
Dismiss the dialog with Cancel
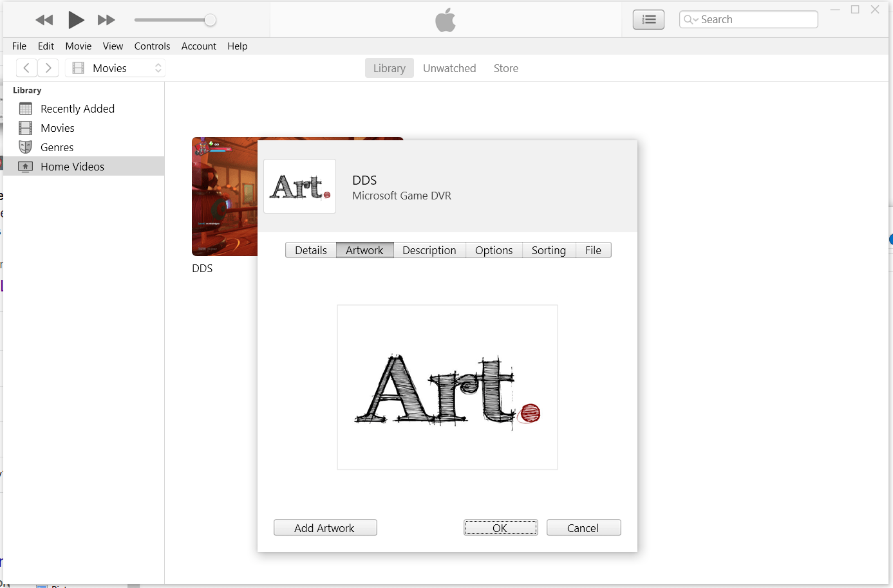pyautogui.click(x=583, y=527)
